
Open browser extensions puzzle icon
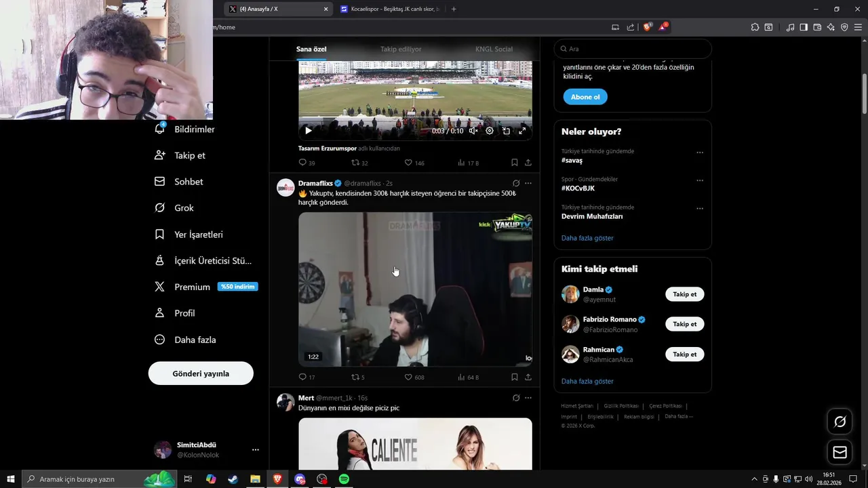point(755,27)
